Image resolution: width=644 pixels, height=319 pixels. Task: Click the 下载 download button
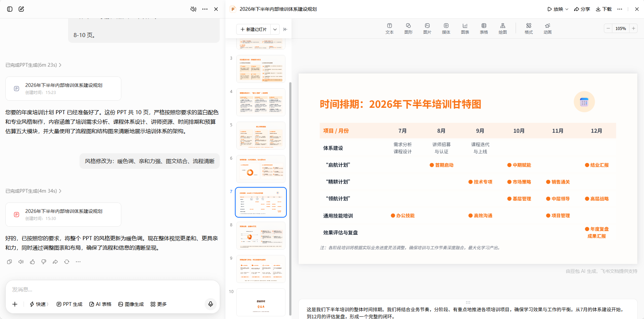[604, 9]
